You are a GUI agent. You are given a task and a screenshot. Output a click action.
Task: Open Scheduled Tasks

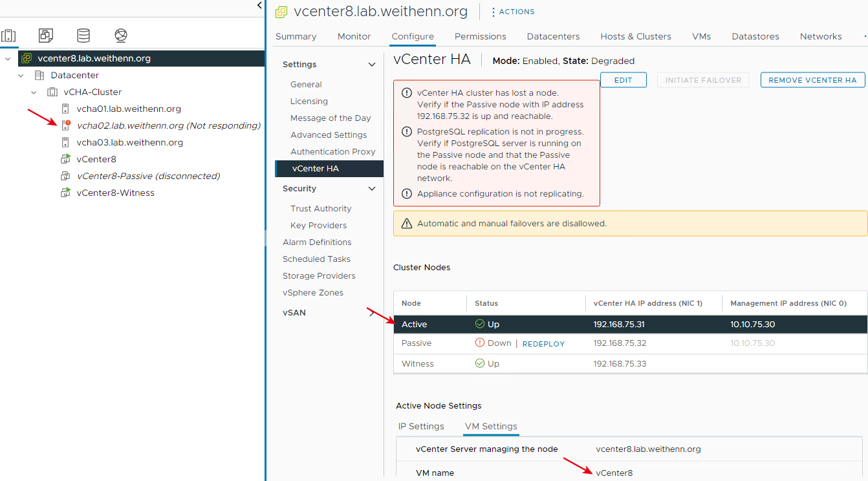click(316, 259)
